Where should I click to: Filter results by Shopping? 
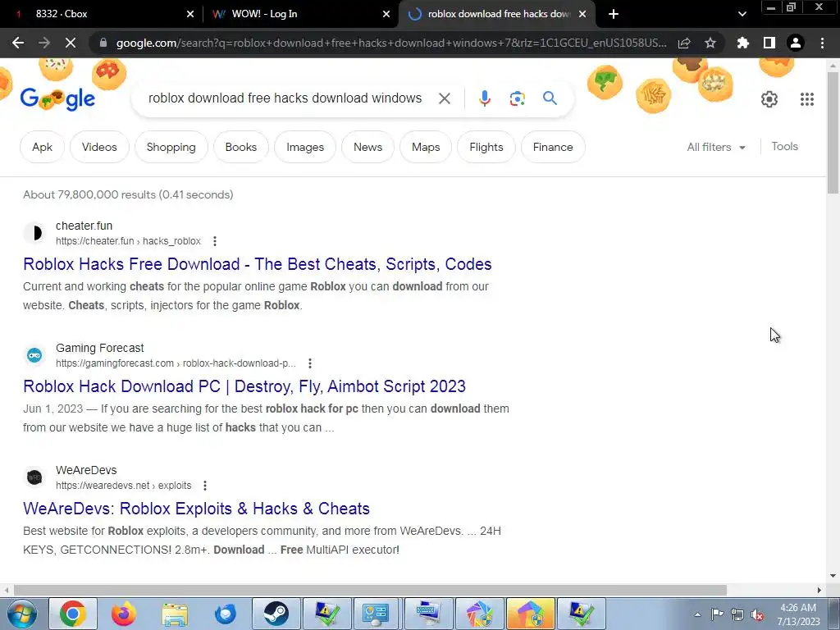click(171, 147)
